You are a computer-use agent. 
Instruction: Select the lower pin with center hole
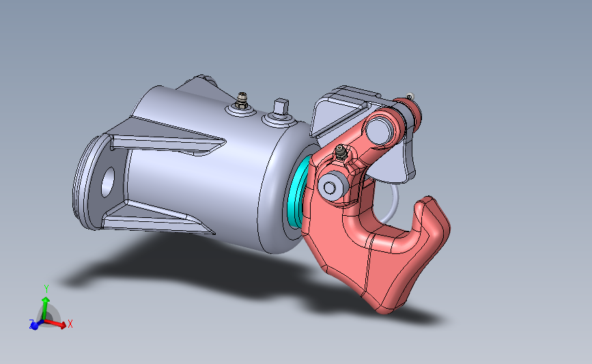pos(332,188)
